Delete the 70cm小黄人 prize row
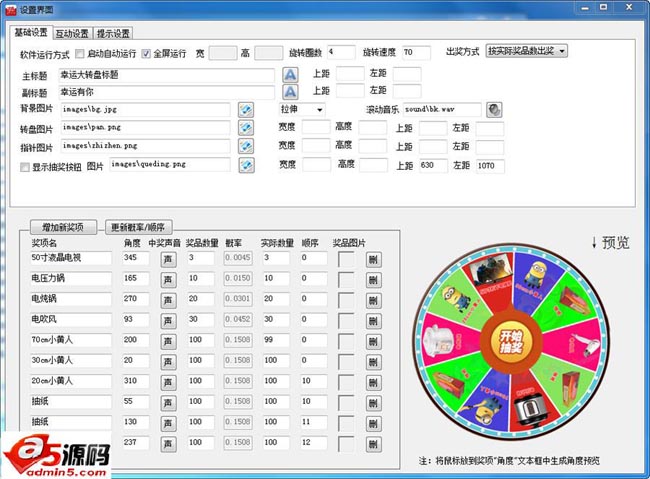The height and width of the screenshot is (479, 650). 374,342
